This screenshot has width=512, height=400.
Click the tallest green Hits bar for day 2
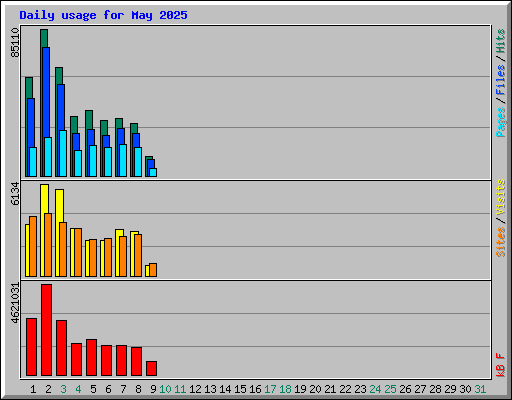(x=44, y=38)
